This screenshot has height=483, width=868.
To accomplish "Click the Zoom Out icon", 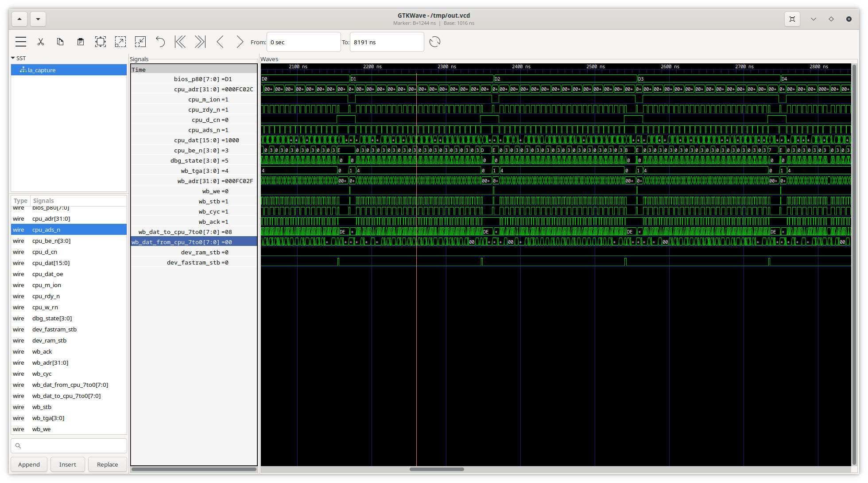I will [x=140, y=42].
